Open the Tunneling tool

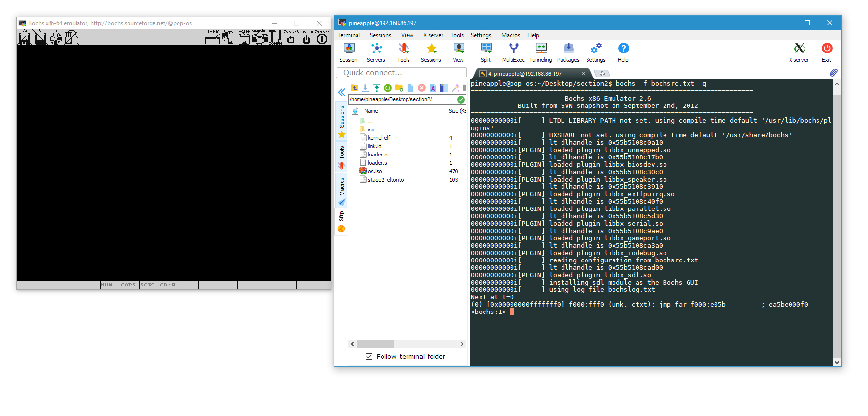[541, 52]
